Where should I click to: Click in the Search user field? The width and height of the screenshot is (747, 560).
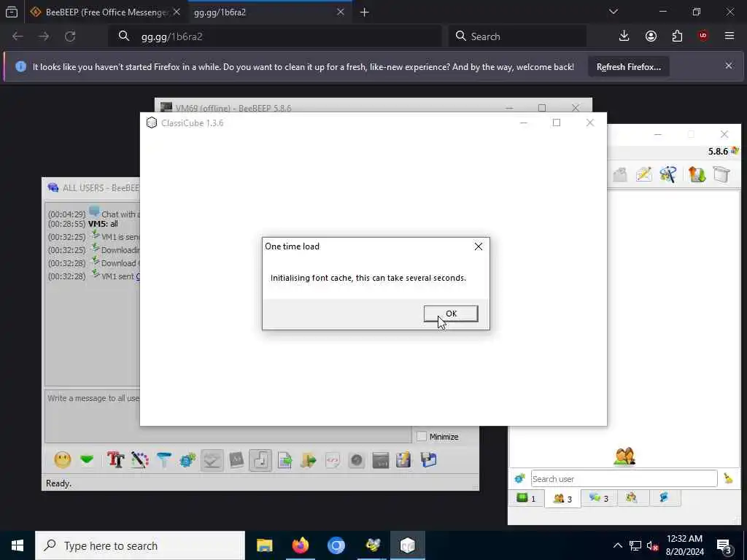coord(624,478)
